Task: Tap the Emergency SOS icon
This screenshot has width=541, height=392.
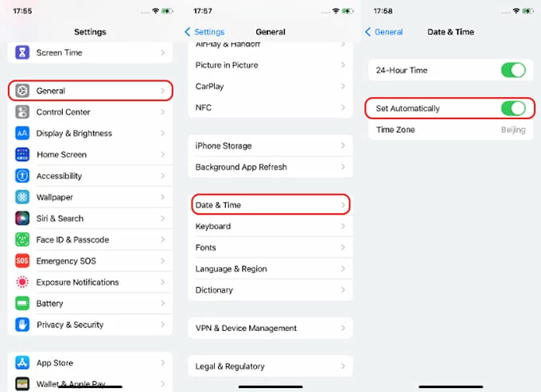Action: coord(22,261)
